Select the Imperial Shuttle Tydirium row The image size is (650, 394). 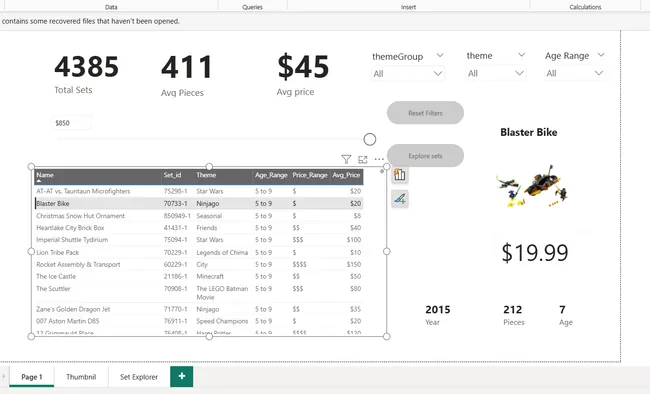click(199, 240)
